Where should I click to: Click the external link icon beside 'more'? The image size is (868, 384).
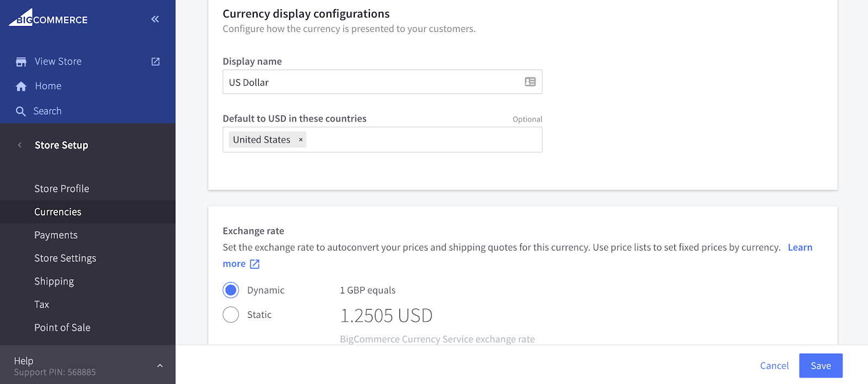coord(255,264)
